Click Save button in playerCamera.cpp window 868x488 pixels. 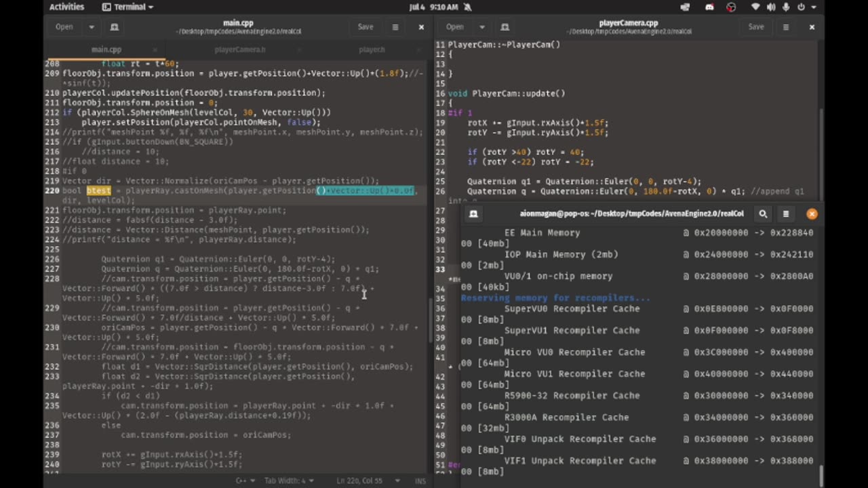[756, 27]
